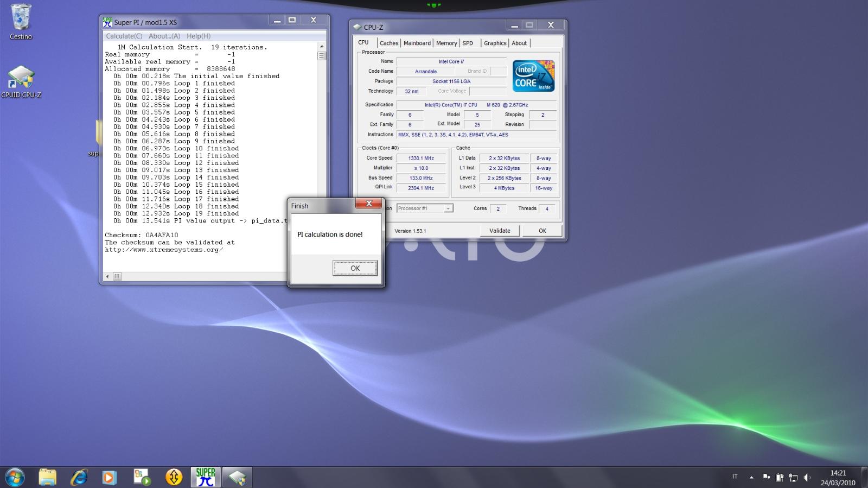This screenshot has height=488, width=868.
Task: Click the CPU-Z title bar icon
Action: pyautogui.click(x=357, y=27)
